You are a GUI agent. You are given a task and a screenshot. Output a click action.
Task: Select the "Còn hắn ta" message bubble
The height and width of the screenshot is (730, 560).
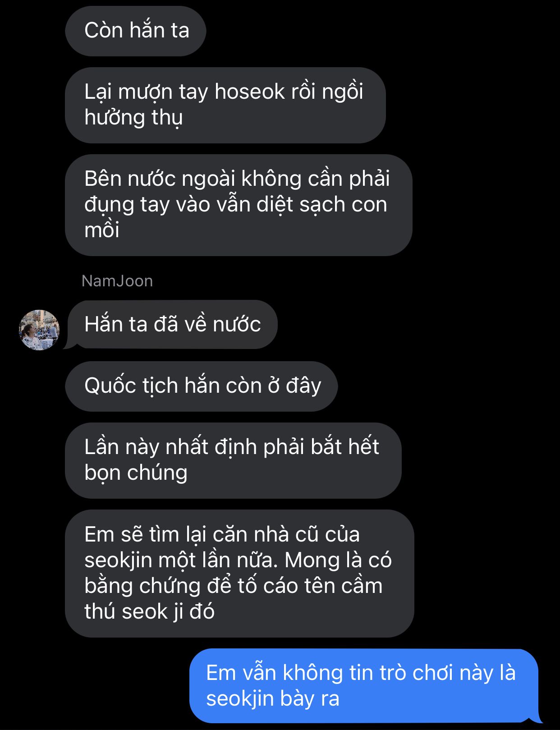(x=136, y=31)
